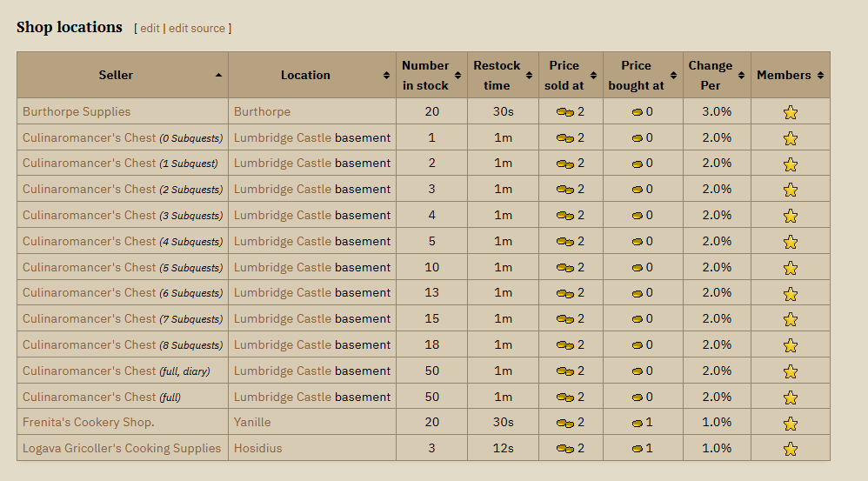Click bought-at coin icon in (full, diary) row
The height and width of the screenshot is (481, 868).
pos(638,371)
